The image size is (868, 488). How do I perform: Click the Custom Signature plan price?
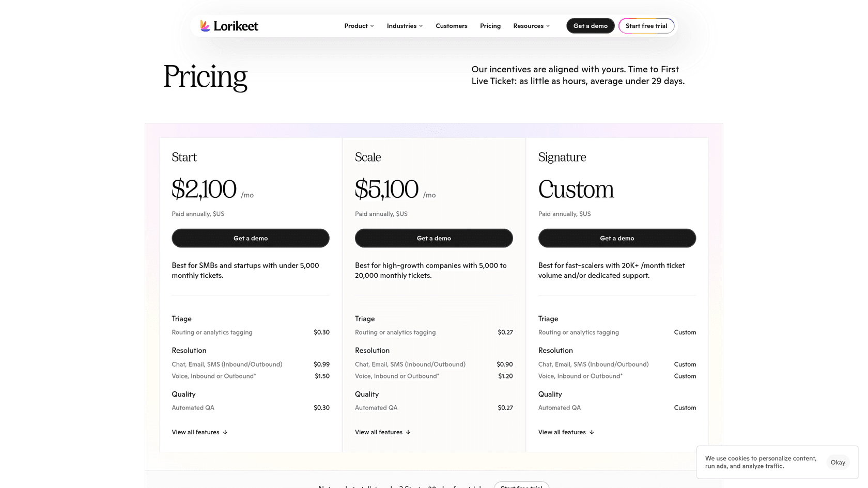(x=576, y=189)
